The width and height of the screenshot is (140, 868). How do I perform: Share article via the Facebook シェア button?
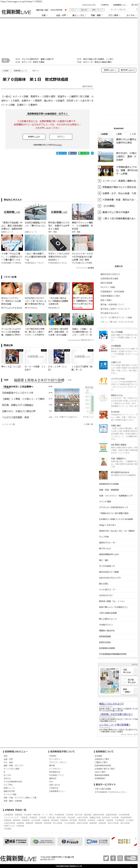72,153
